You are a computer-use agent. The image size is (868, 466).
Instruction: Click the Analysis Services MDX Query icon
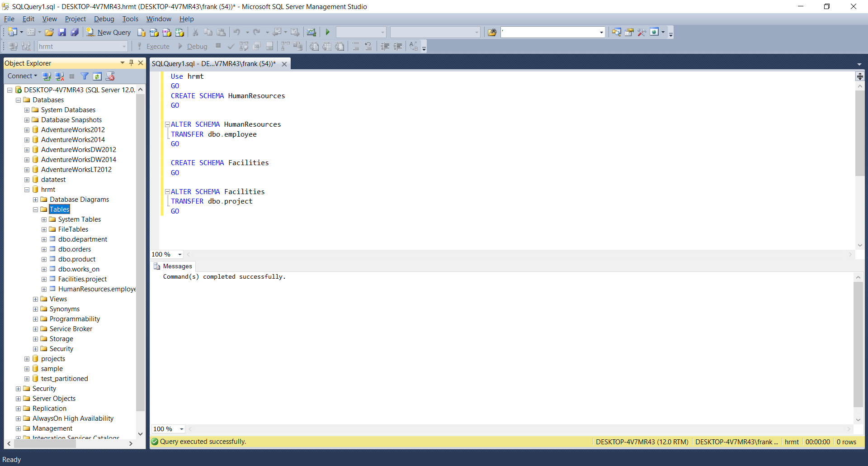tap(154, 32)
